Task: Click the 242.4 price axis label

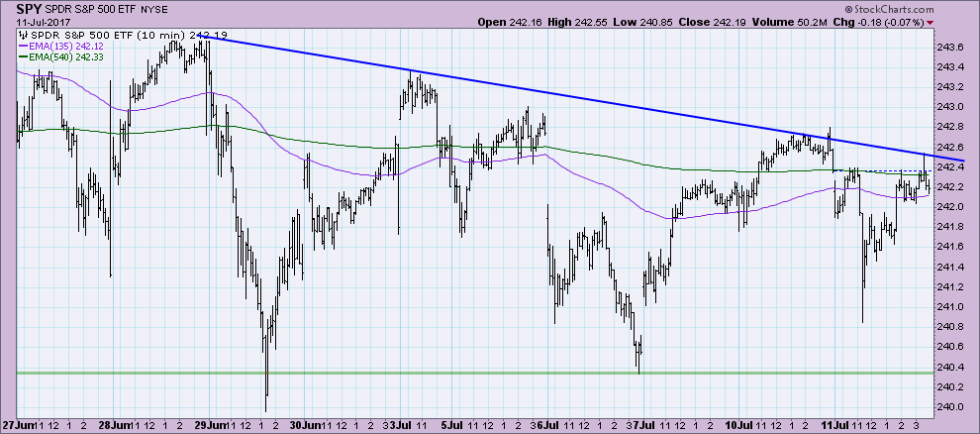Action: [x=949, y=167]
